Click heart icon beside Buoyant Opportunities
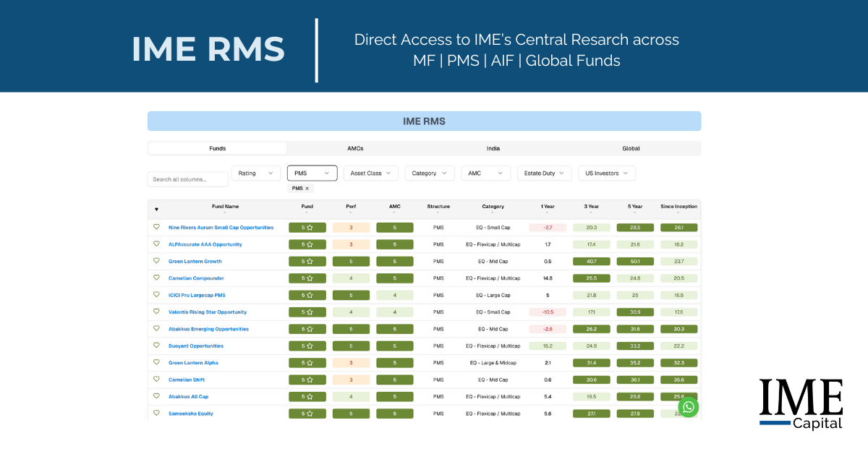This screenshot has height=454, width=868. 156,346
